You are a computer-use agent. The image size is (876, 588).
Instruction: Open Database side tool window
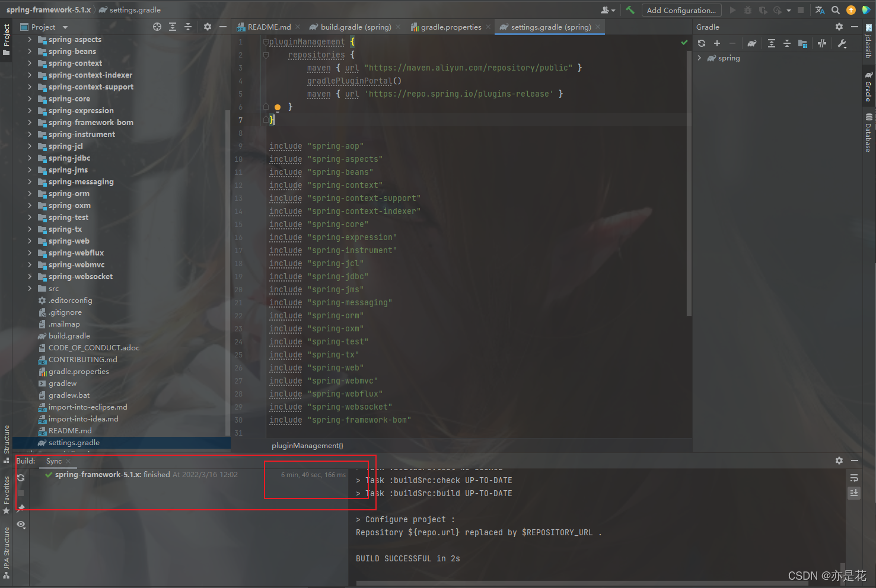[869, 132]
